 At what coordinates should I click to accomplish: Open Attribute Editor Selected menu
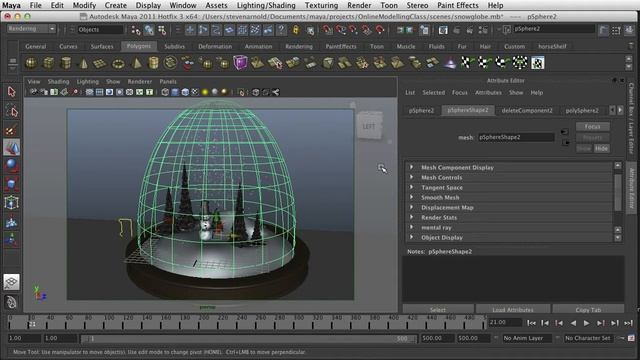[x=433, y=93]
